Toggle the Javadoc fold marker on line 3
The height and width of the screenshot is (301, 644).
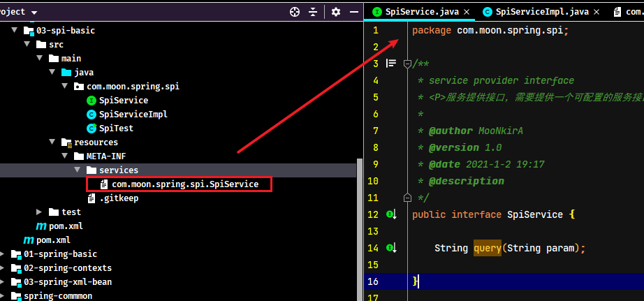click(x=407, y=64)
